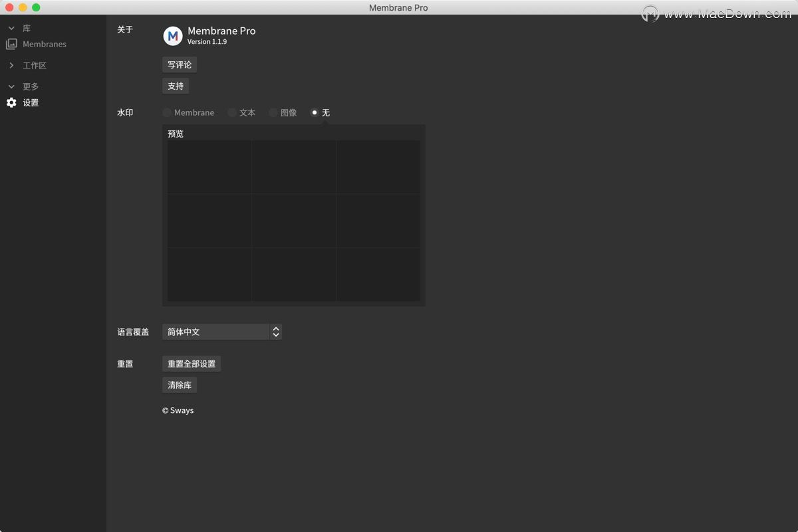Click the Version 1.1.9 text
This screenshot has height=532, width=798.
[x=207, y=42]
